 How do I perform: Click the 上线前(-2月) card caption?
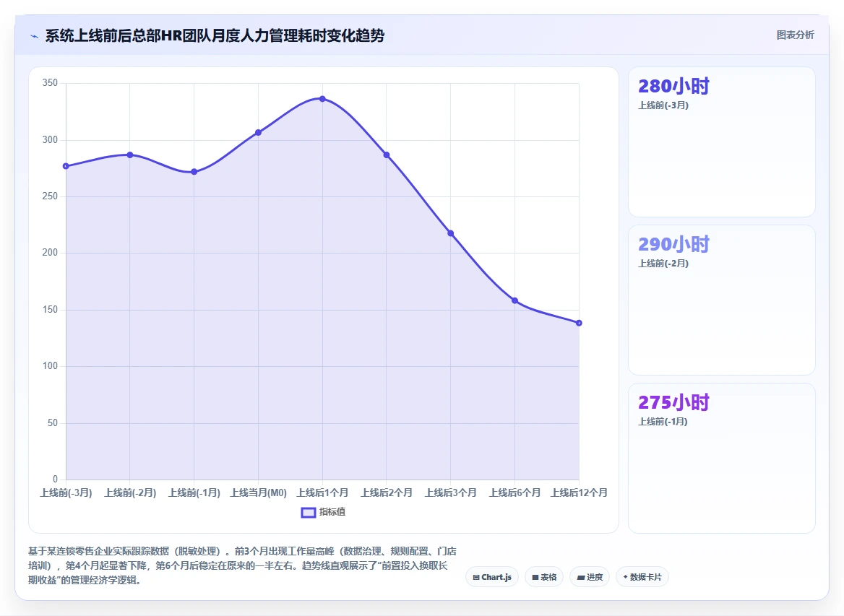pos(663,264)
